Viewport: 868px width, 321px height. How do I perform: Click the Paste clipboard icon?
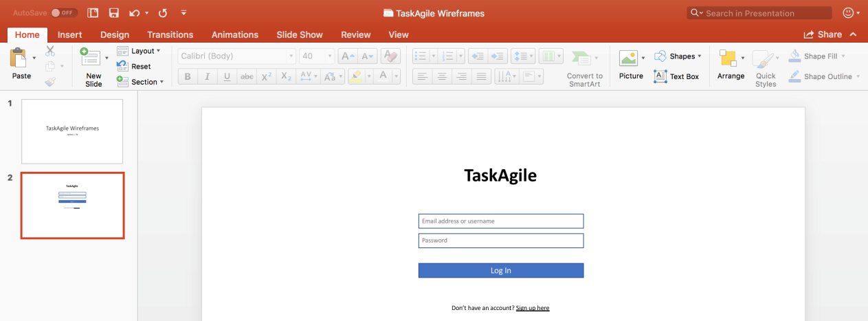click(x=19, y=58)
